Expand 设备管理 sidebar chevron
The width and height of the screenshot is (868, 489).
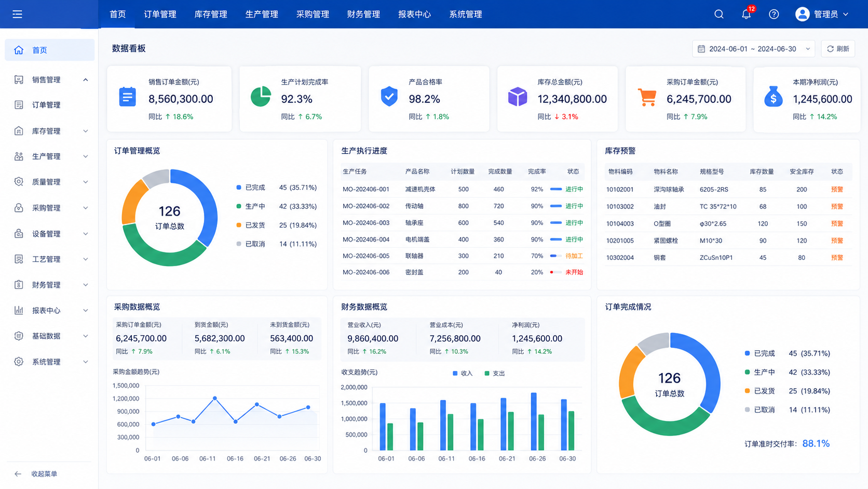pos(86,233)
